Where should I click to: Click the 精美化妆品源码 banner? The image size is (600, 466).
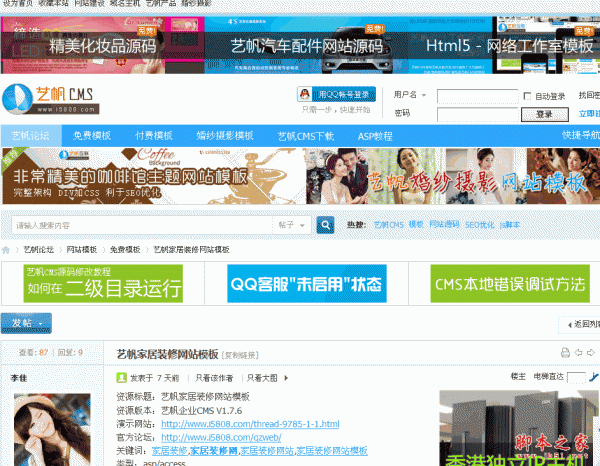point(103,45)
